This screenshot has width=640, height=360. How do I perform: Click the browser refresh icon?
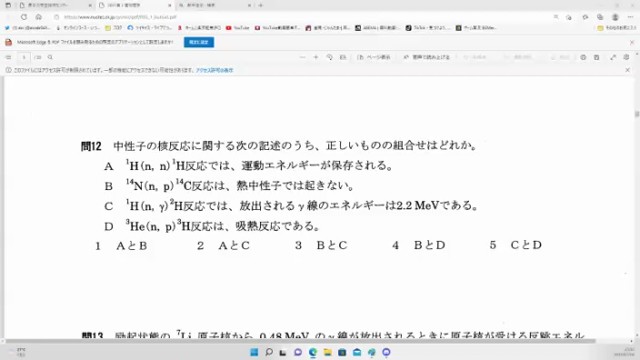[x=24, y=17]
